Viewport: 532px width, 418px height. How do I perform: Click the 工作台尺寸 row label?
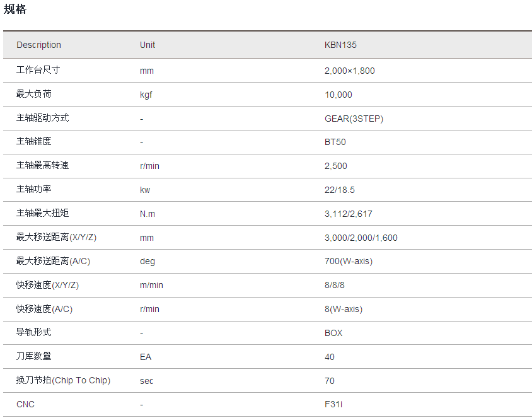coord(38,70)
